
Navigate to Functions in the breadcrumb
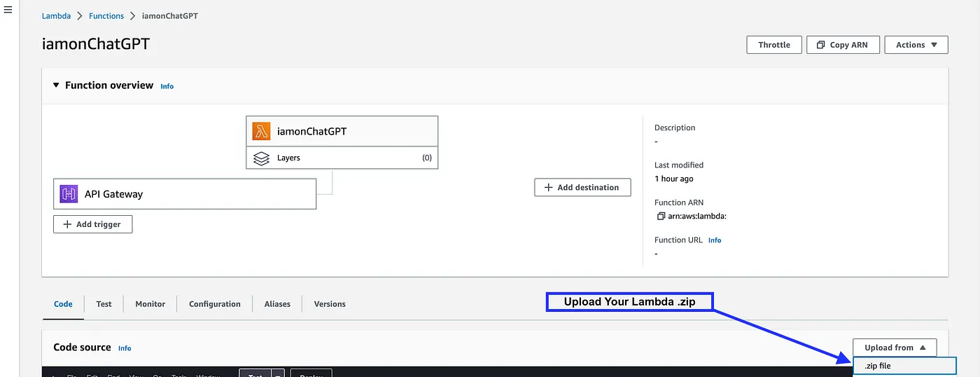tap(106, 16)
